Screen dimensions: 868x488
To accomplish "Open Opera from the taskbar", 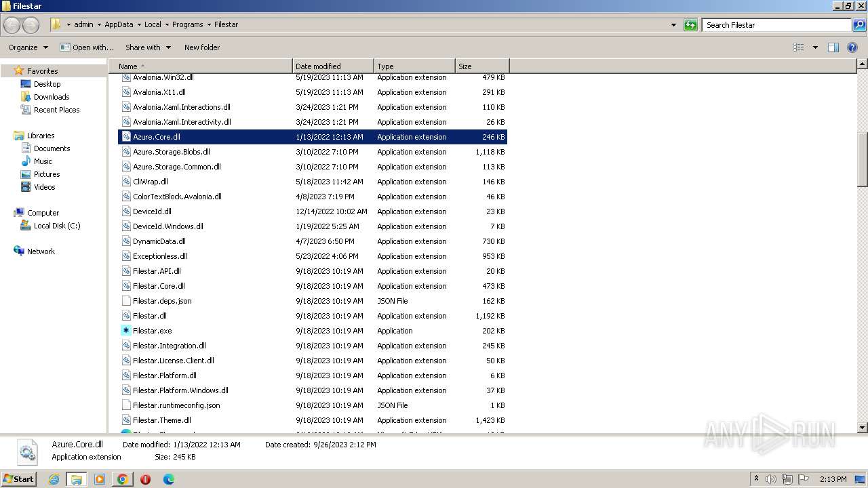I will tap(145, 479).
